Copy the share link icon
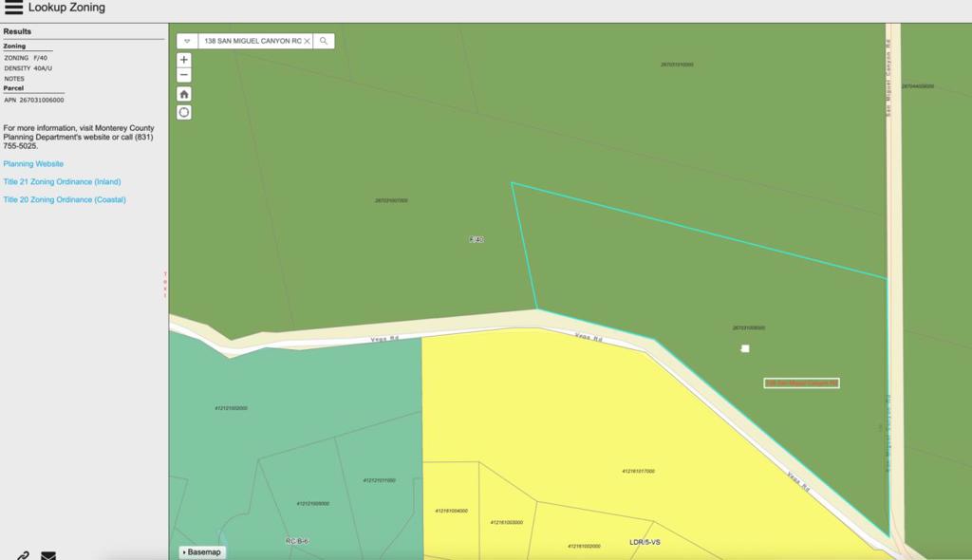The width and height of the screenshot is (972, 560). [x=23, y=555]
